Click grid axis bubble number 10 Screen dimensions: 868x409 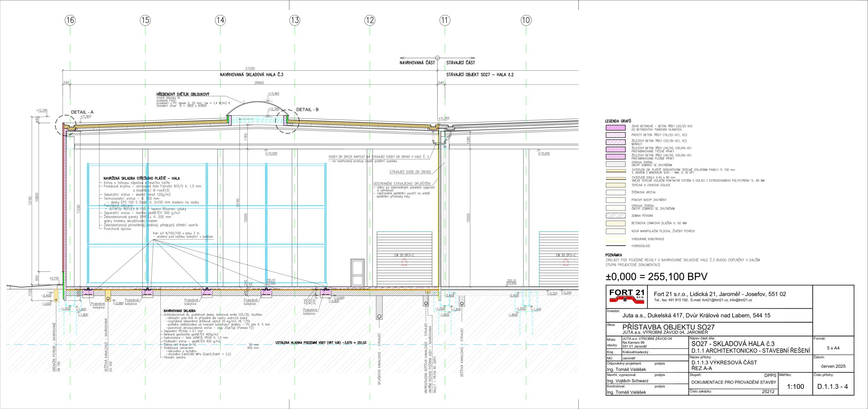coord(526,20)
